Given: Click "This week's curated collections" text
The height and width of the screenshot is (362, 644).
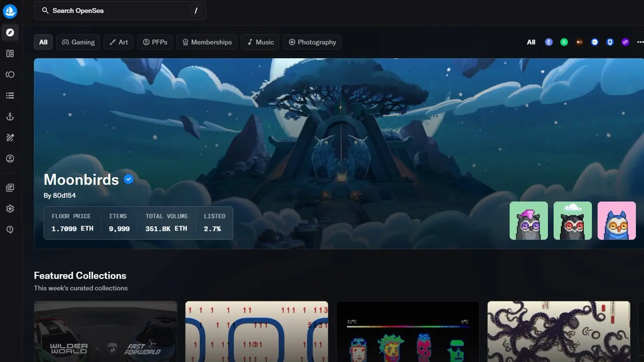Looking at the screenshot, I should [x=81, y=288].
